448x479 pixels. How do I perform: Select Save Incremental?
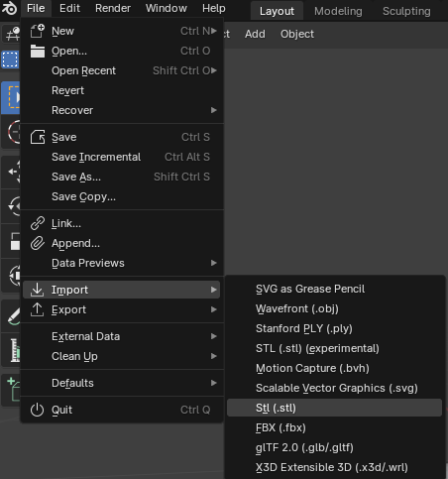(121, 157)
